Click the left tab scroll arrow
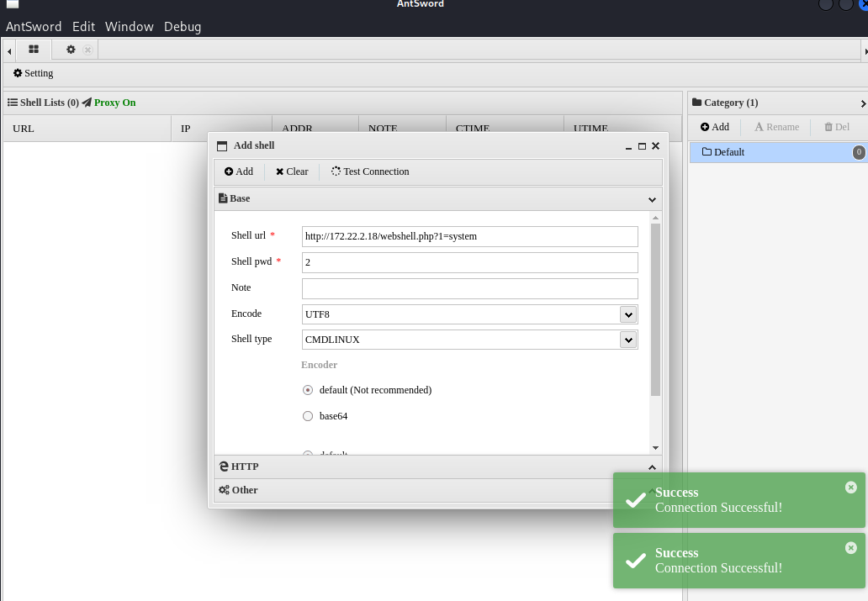Image resolution: width=868 pixels, height=601 pixels. (9, 51)
